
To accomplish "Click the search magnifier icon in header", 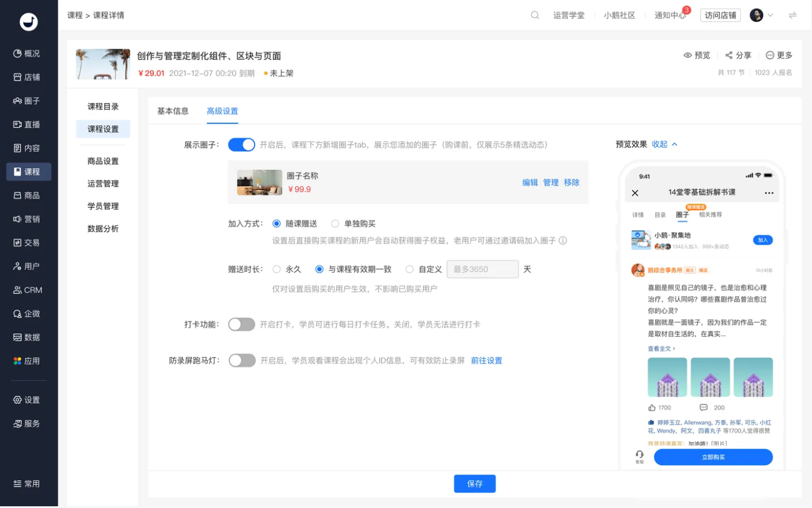I will coord(535,15).
